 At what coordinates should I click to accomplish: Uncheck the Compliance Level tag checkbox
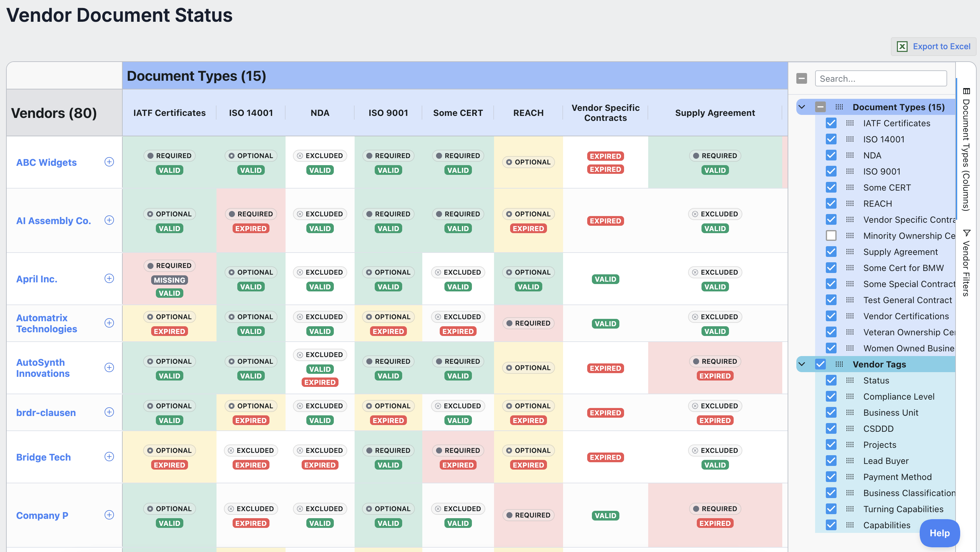tap(831, 397)
